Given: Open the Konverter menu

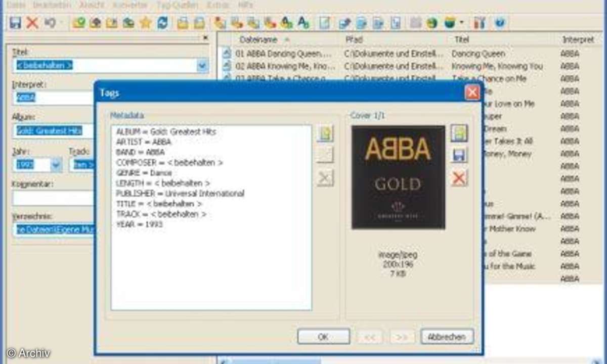Looking at the screenshot, I should pos(131,5).
